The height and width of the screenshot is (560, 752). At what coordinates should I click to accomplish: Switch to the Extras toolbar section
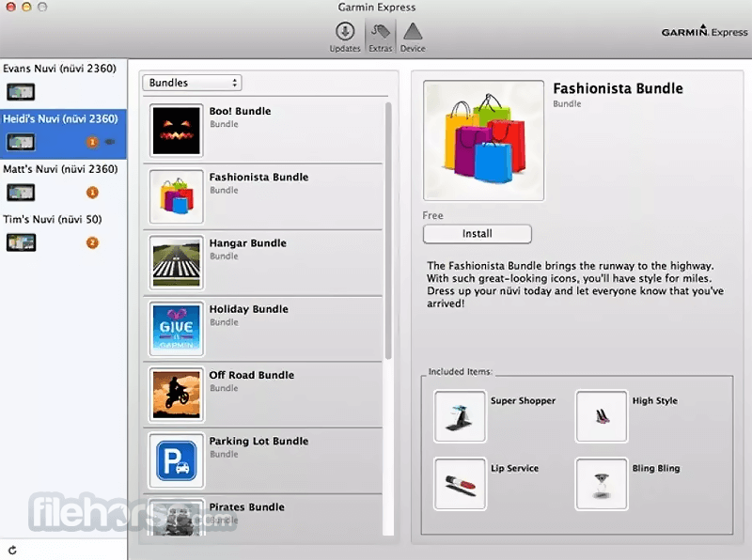pos(381,37)
